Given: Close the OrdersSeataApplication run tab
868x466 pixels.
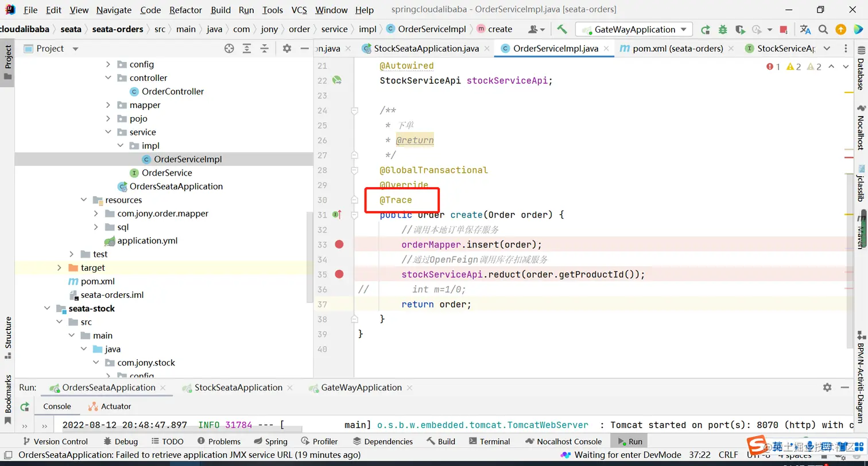Looking at the screenshot, I should coord(163,388).
